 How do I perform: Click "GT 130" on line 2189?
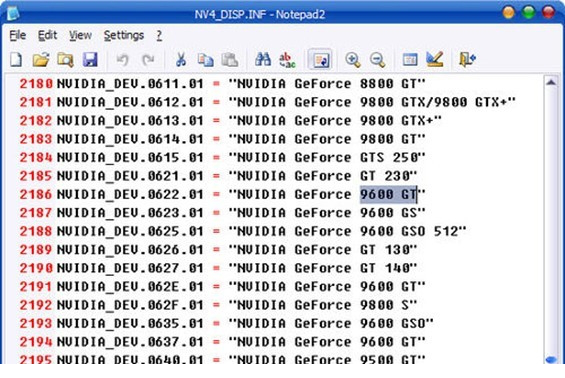[x=384, y=250]
